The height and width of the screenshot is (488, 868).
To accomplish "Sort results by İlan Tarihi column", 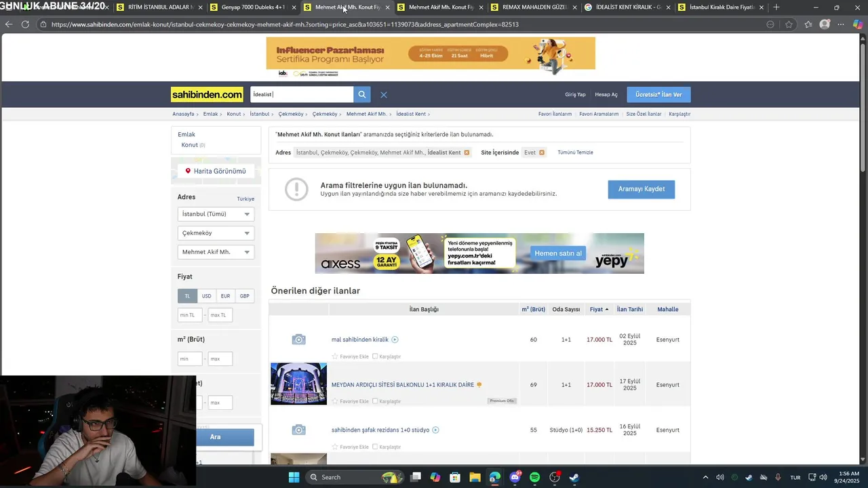I will (x=630, y=310).
